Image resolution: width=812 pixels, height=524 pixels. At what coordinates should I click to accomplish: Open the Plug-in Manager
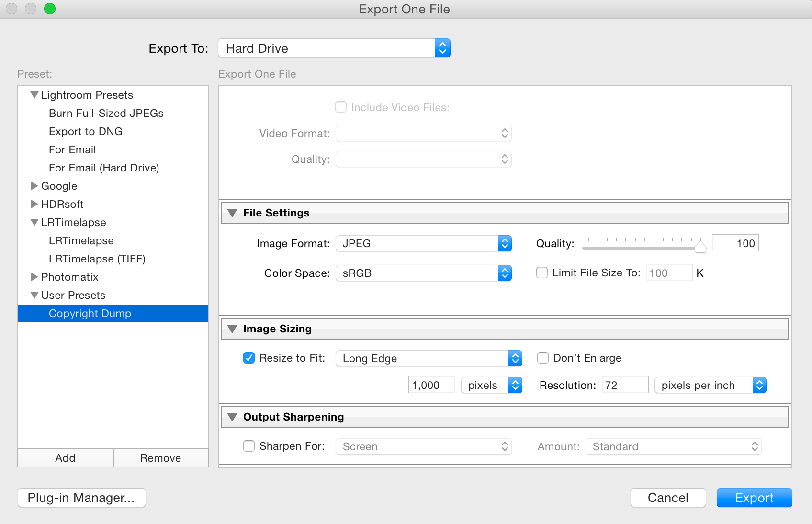tap(82, 498)
